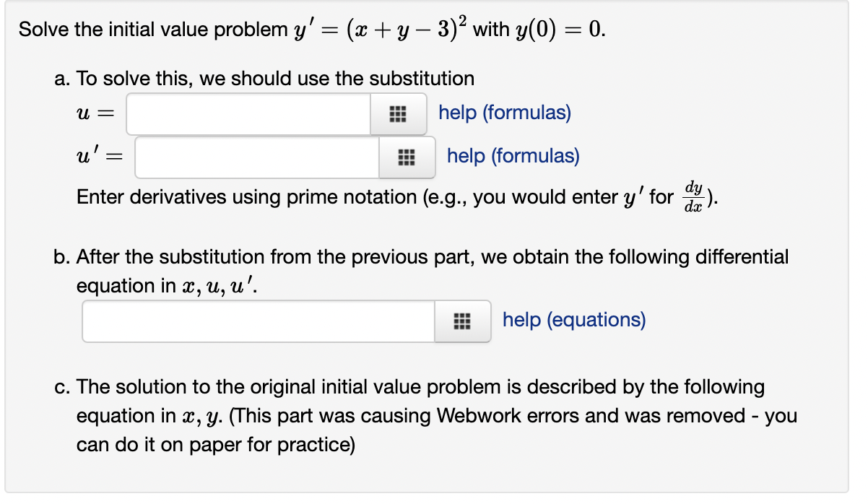This screenshot has width=868, height=504.
Task: Activate the math entry grid for u prime
Action: pyautogui.click(x=408, y=157)
